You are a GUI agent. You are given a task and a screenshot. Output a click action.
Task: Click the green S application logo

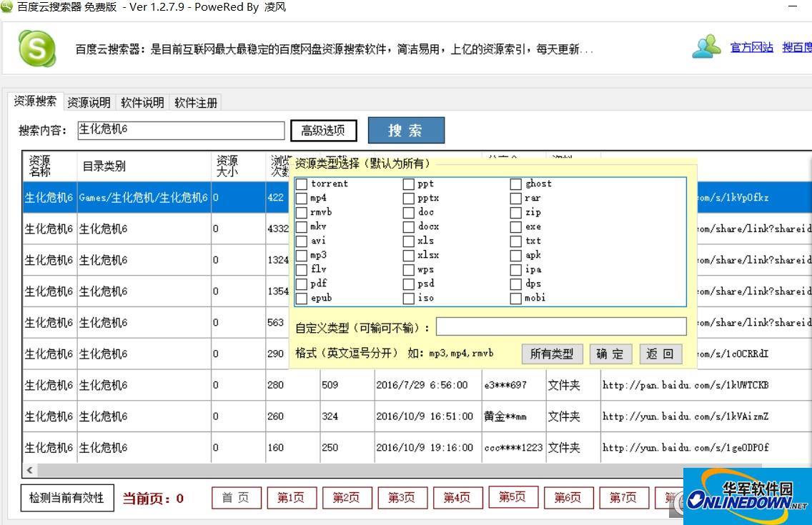tap(36, 48)
